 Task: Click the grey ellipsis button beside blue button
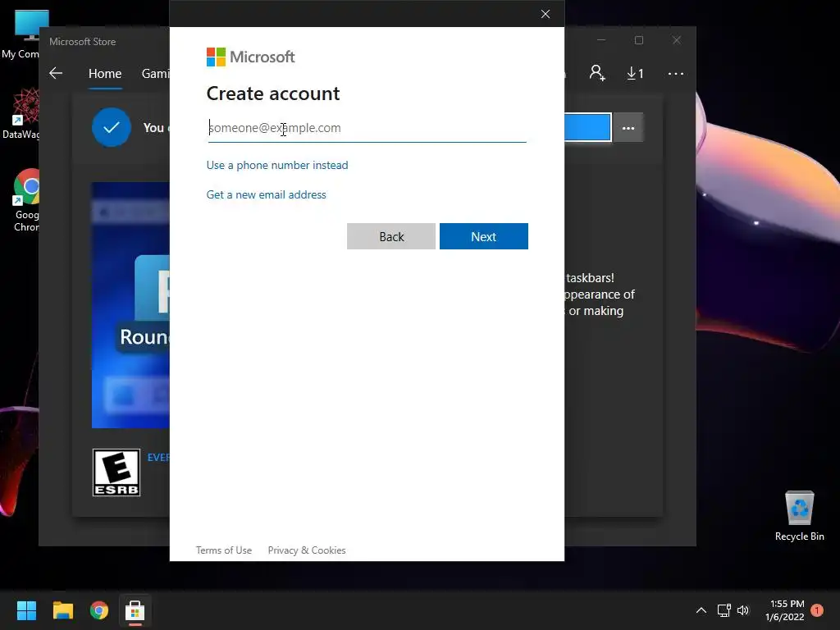[628, 128]
